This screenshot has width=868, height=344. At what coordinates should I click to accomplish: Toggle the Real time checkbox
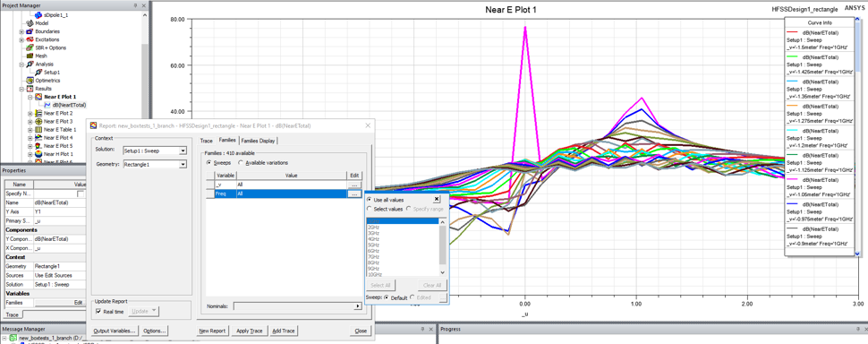click(x=98, y=312)
